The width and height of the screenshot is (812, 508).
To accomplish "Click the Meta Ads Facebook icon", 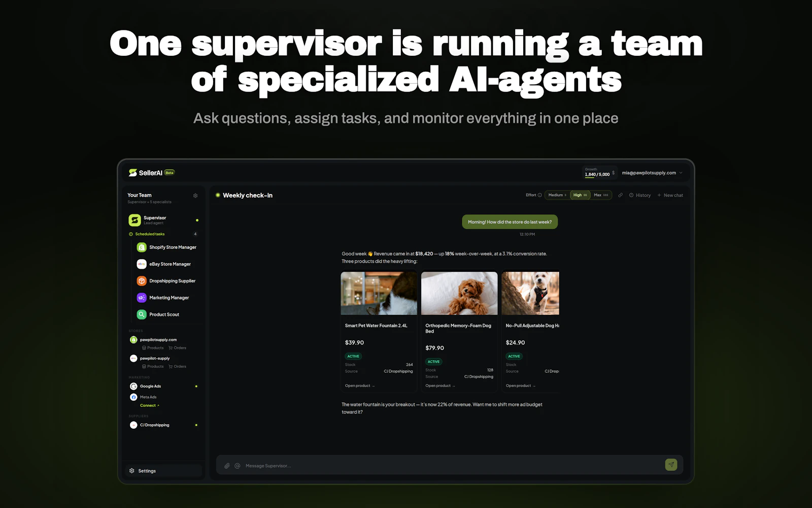I will coord(133,397).
